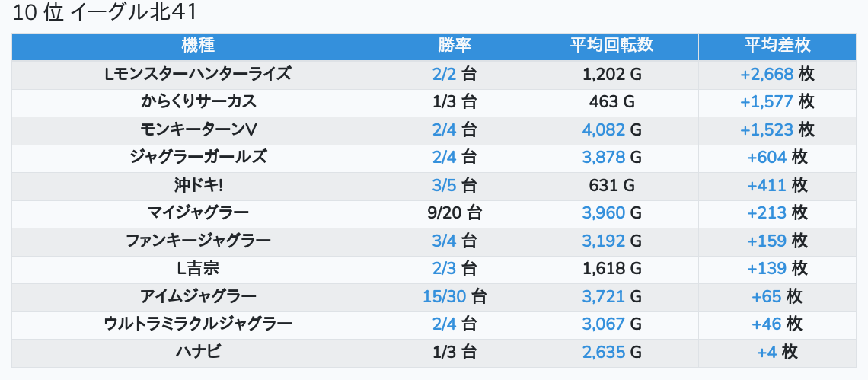Click the L吉宗 machine name
Screen dimensions: 868x380
coord(198,269)
